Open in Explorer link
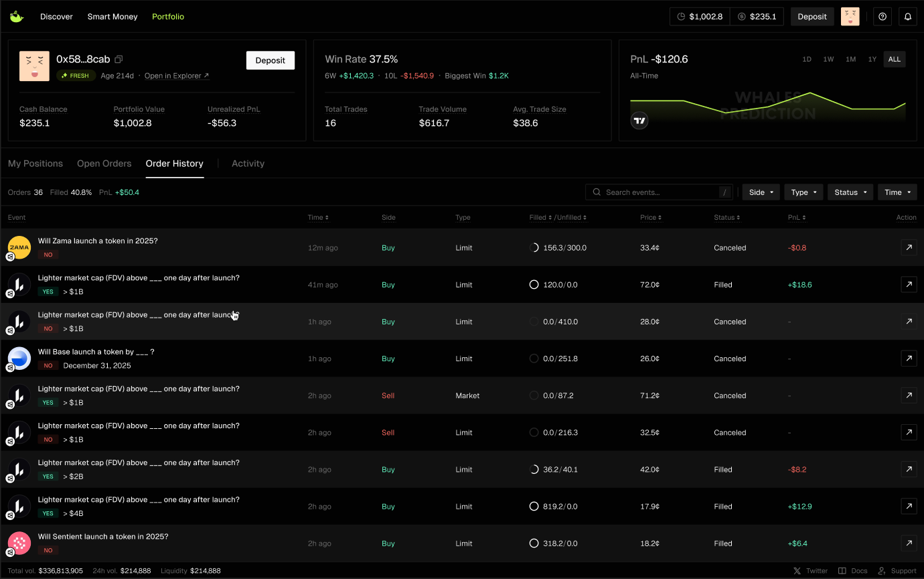924x579 pixels. tap(177, 76)
